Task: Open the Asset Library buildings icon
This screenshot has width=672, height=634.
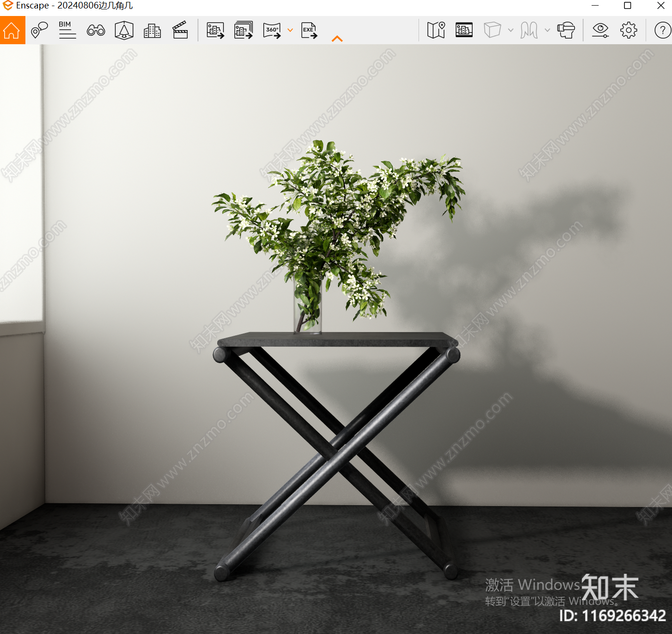Action: pyautogui.click(x=152, y=31)
